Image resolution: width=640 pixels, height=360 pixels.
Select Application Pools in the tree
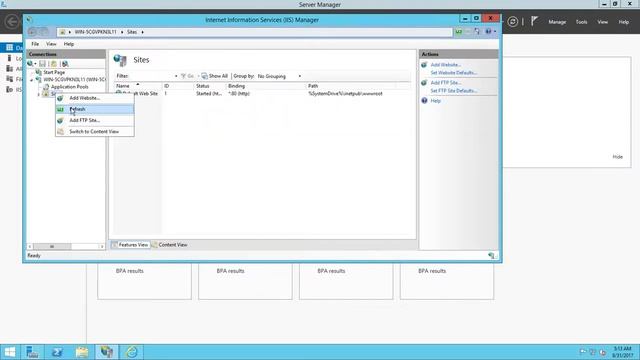point(69,87)
